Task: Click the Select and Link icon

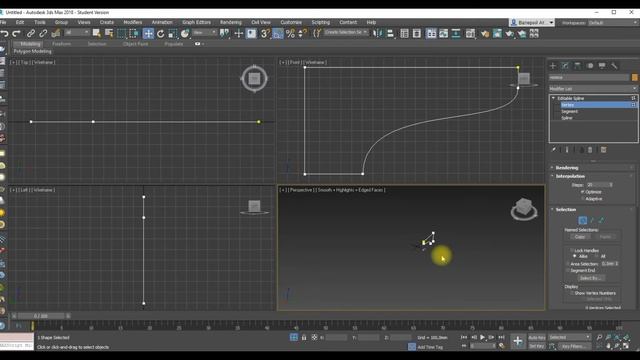Action: [31, 33]
